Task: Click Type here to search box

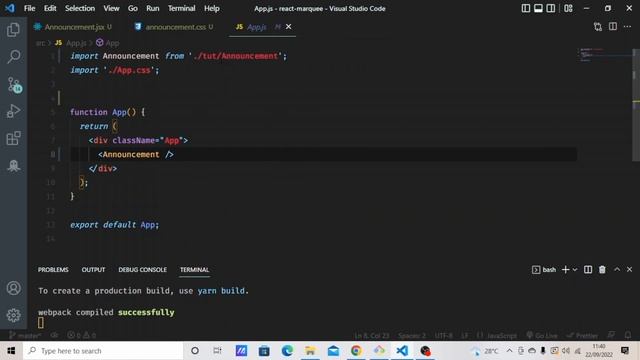Action: 103,351
